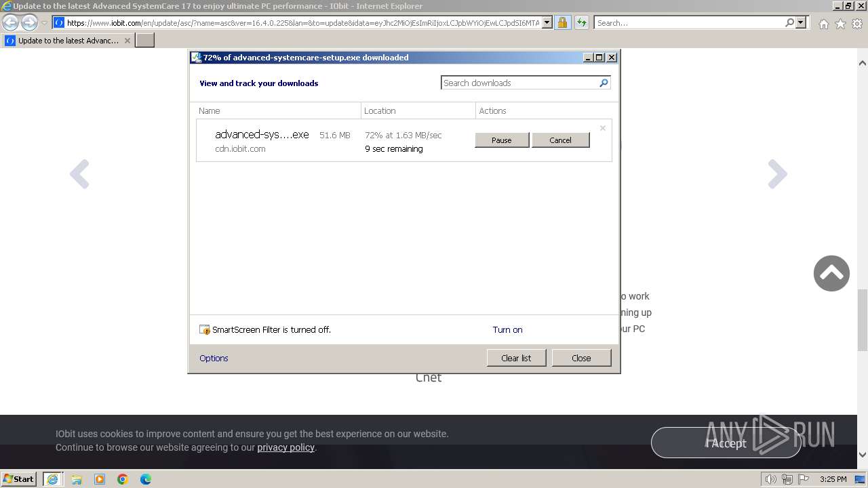Click next slide arrow on IObit page
868x488 pixels.
[x=777, y=174]
